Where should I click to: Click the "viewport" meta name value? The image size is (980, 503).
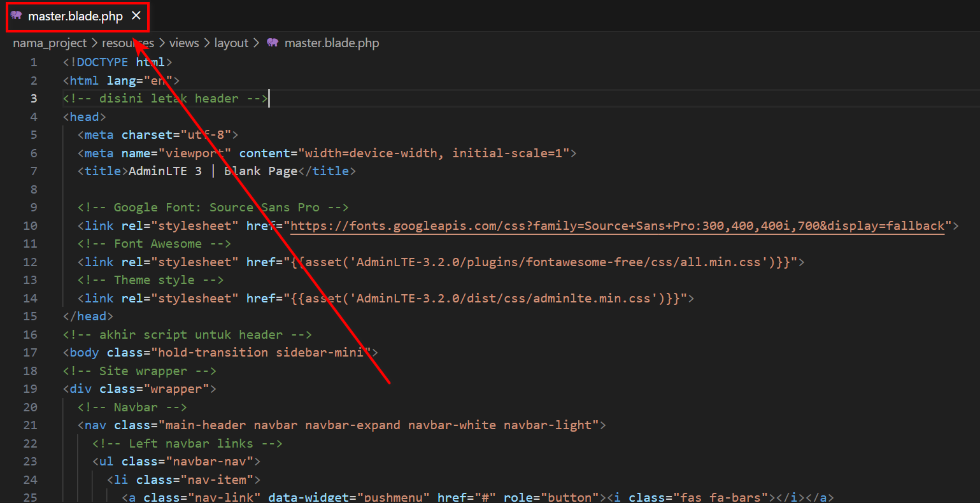coord(195,153)
